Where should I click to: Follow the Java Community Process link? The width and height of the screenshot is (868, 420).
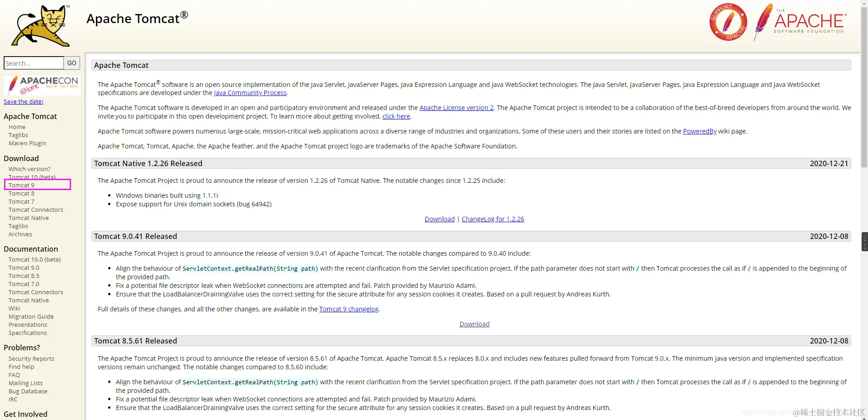(x=250, y=93)
